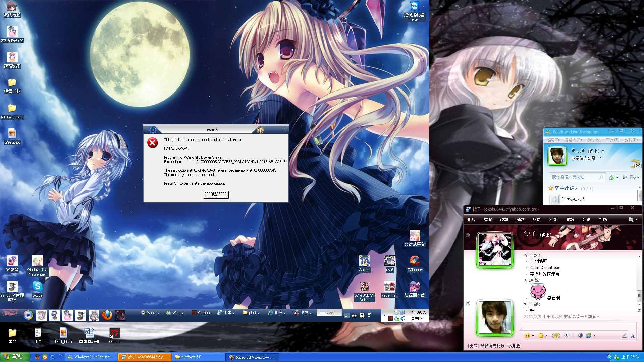
Task: Open 11対战平台 desktop shortcut
Action: coord(415,239)
